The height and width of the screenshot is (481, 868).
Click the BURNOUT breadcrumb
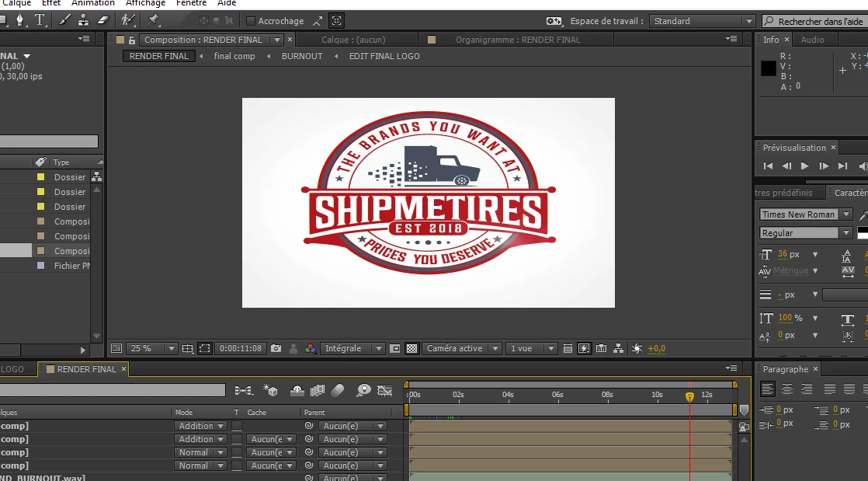[x=302, y=56]
